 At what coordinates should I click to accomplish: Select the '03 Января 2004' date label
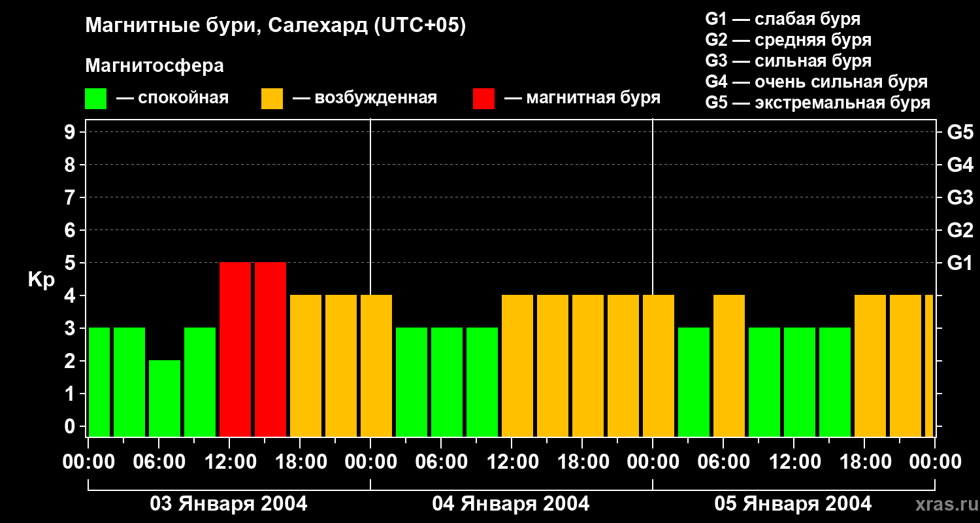coord(229,504)
